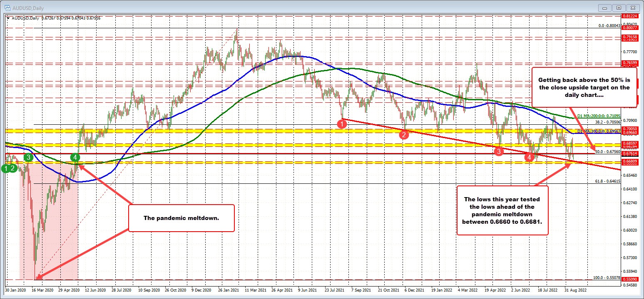Click the 'Getting back above the 50%' annotation
This screenshot has width=644, height=299.
583,87
